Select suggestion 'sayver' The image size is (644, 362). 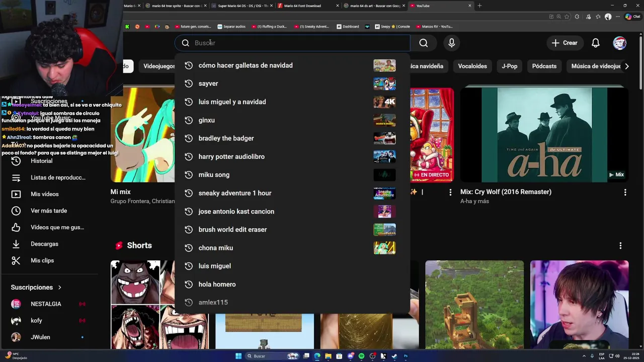pyautogui.click(x=292, y=83)
